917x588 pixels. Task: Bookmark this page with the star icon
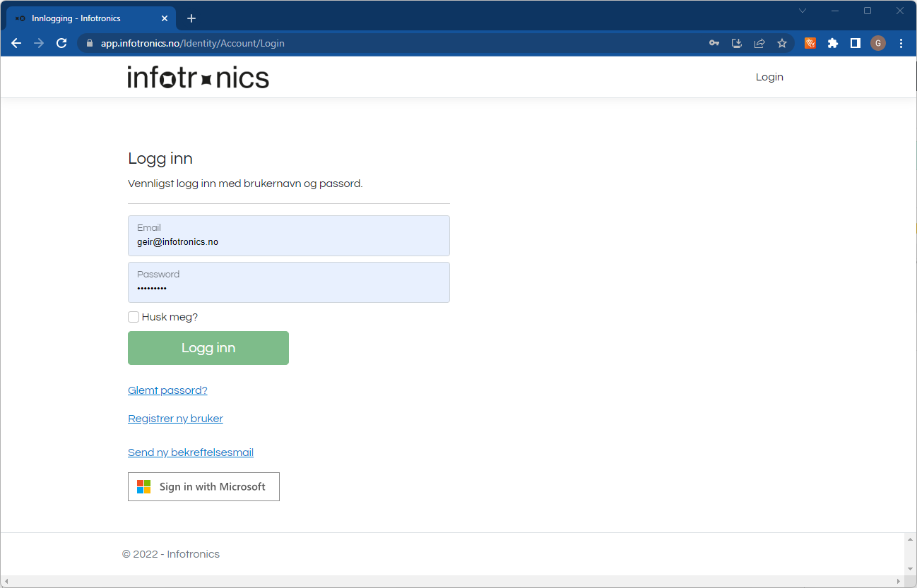pos(782,43)
